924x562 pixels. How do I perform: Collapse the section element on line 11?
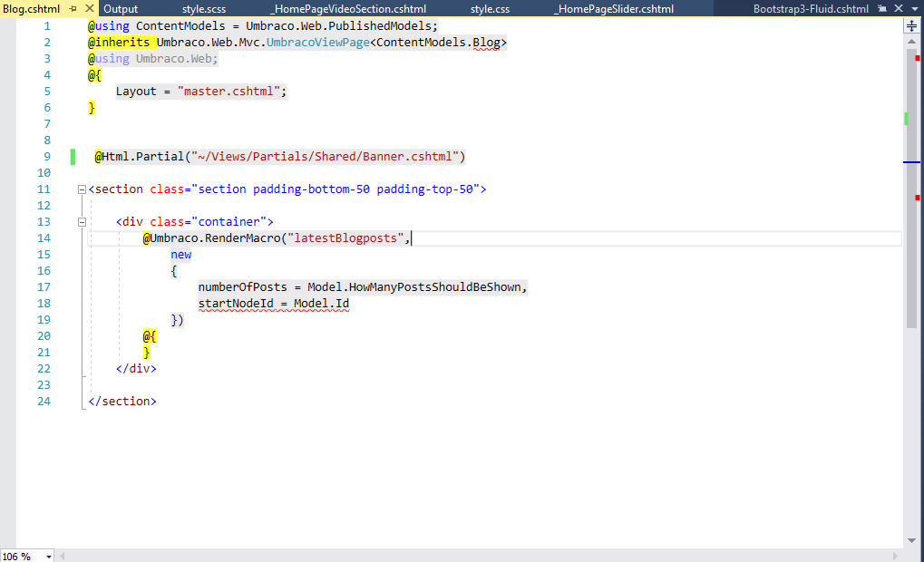(x=82, y=189)
